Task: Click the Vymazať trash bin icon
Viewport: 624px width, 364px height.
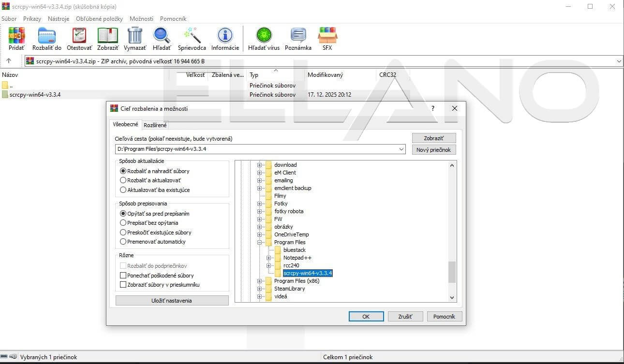Action: pyautogui.click(x=135, y=36)
